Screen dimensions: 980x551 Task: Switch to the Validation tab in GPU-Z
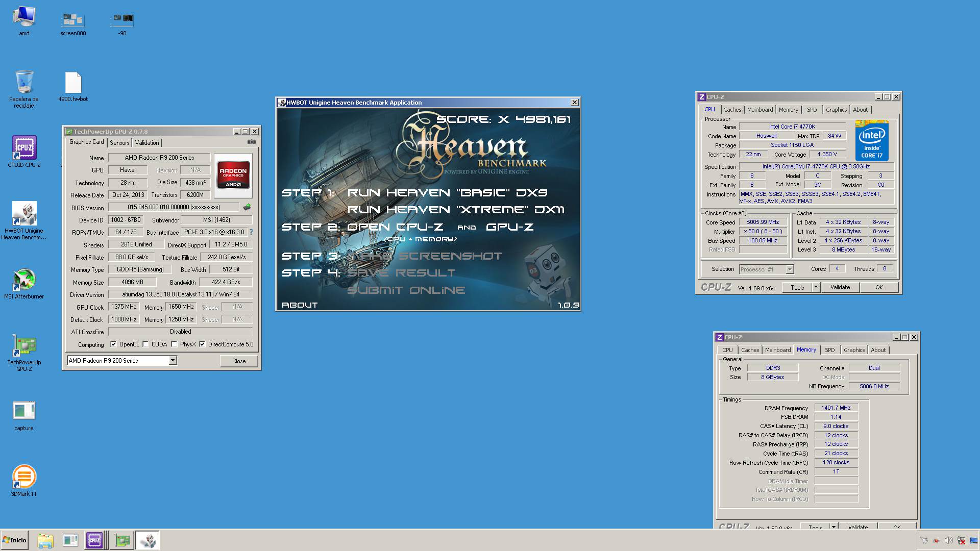pyautogui.click(x=147, y=143)
